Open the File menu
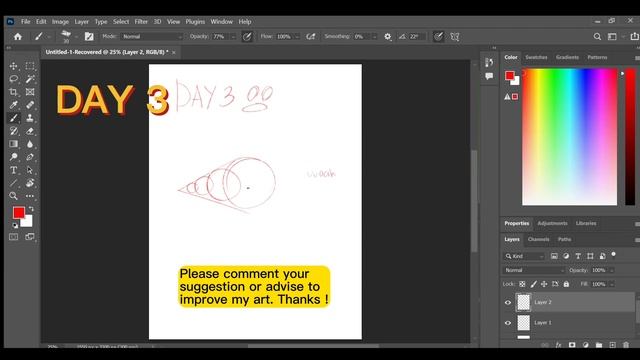The height and width of the screenshot is (360, 640). (x=26, y=22)
